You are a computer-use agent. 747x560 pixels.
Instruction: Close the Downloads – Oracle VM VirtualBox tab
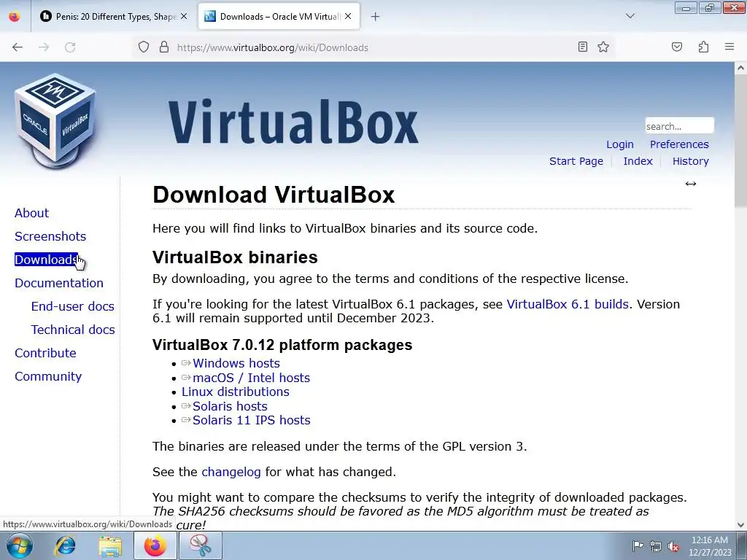(x=348, y=16)
